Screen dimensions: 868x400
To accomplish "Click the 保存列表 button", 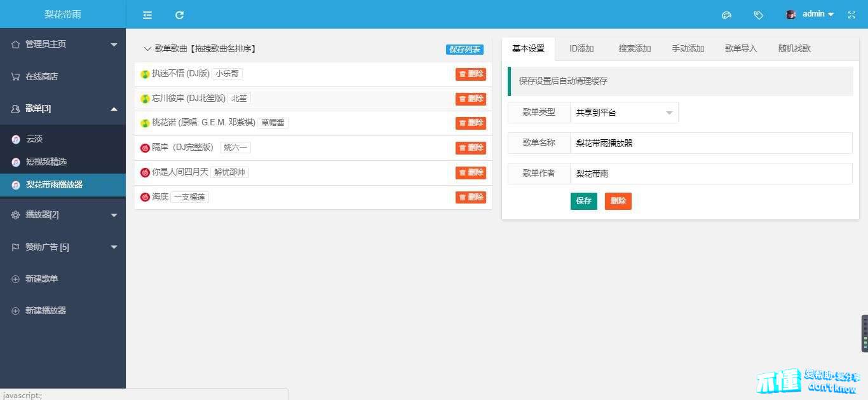I will tap(465, 50).
